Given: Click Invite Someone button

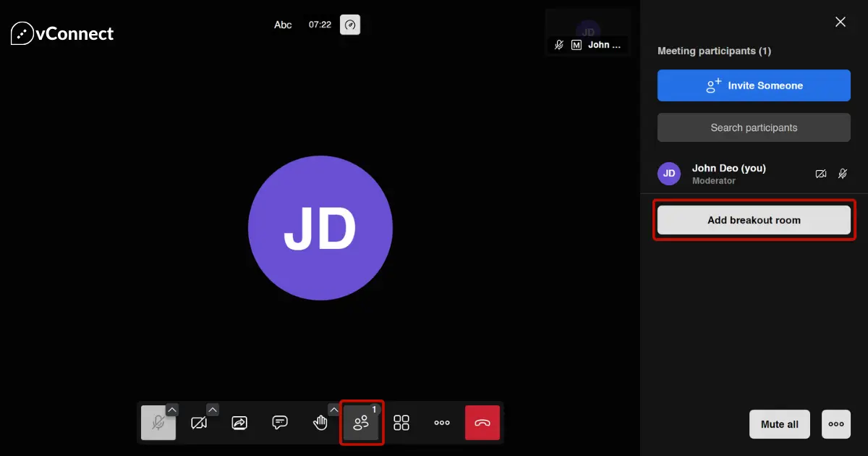Looking at the screenshot, I should click(754, 85).
